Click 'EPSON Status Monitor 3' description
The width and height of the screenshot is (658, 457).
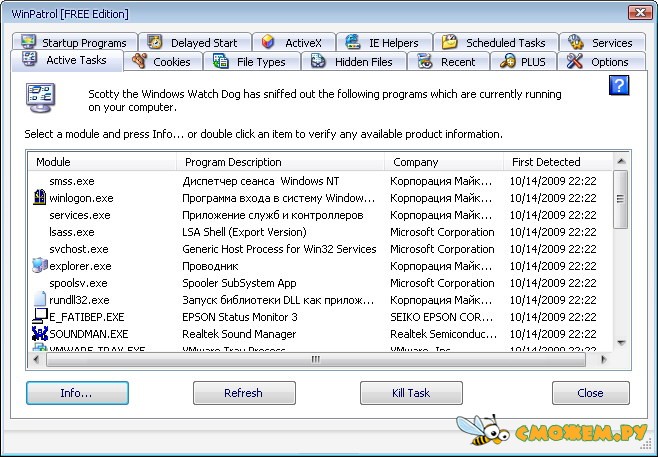tap(240, 317)
